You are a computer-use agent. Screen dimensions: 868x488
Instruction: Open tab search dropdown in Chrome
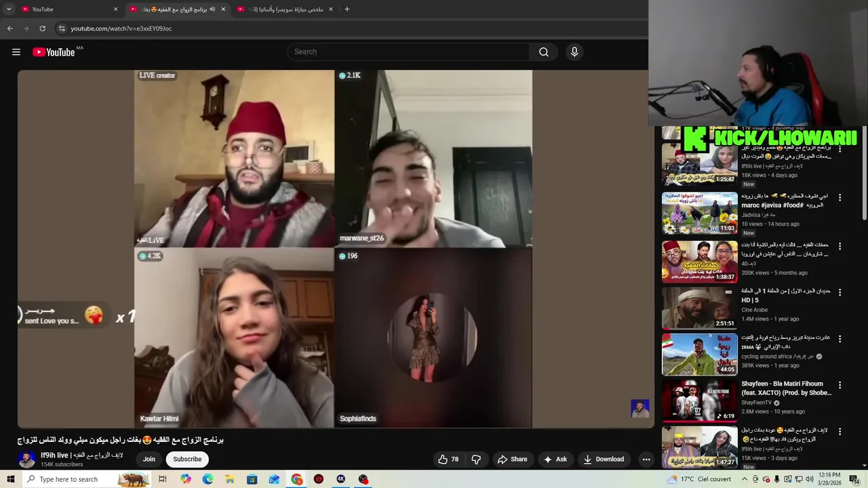tap(9, 9)
